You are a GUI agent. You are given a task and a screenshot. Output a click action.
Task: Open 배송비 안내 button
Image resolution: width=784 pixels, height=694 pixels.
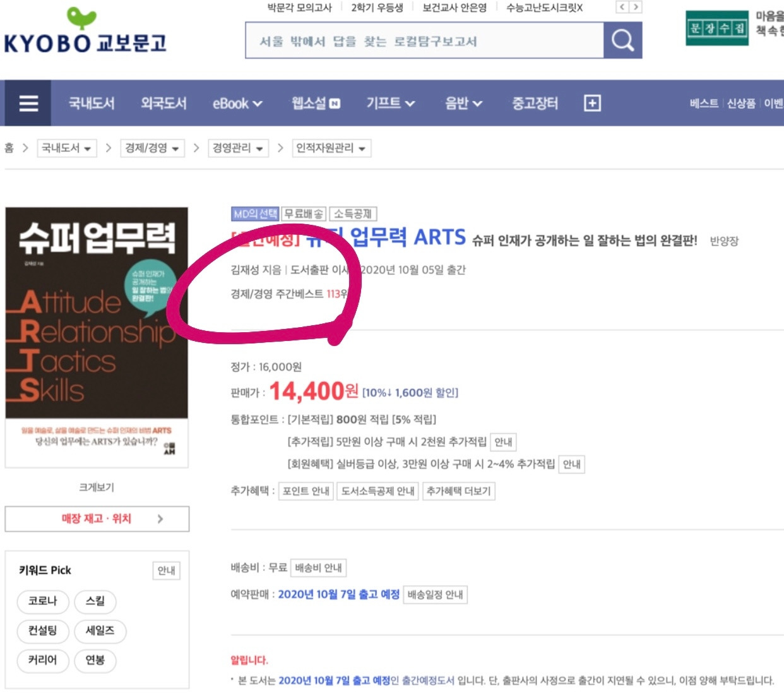point(318,568)
